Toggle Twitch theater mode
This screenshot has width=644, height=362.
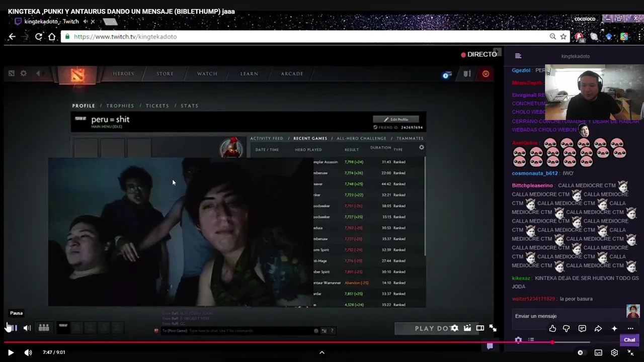pyautogui.click(x=480, y=328)
